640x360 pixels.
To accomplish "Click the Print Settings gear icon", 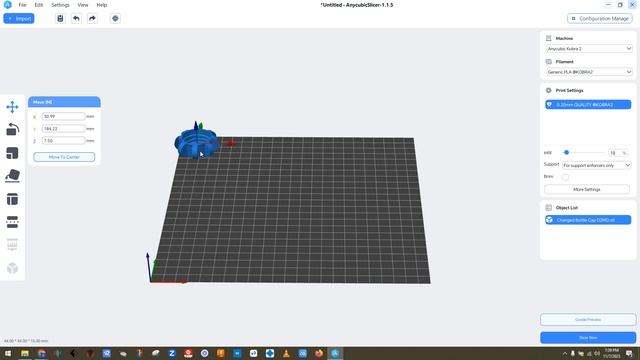I will point(549,90).
